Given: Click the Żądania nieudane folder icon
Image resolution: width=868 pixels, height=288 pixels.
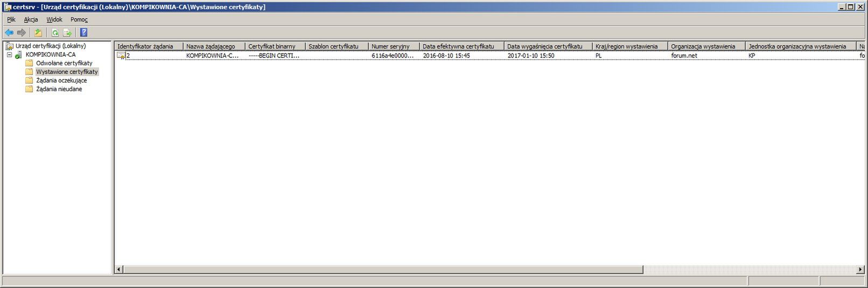Looking at the screenshot, I should click(x=29, y=89).
